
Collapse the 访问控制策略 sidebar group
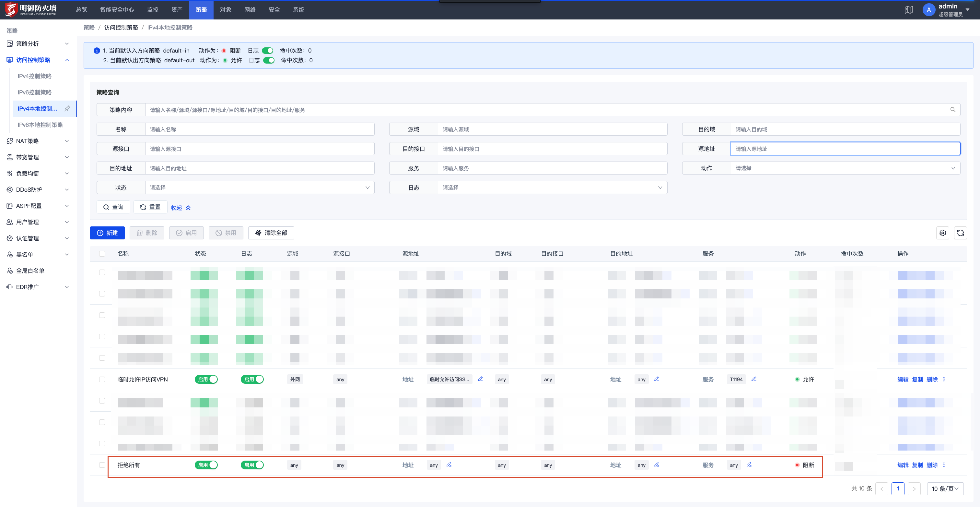coord(38,60)
